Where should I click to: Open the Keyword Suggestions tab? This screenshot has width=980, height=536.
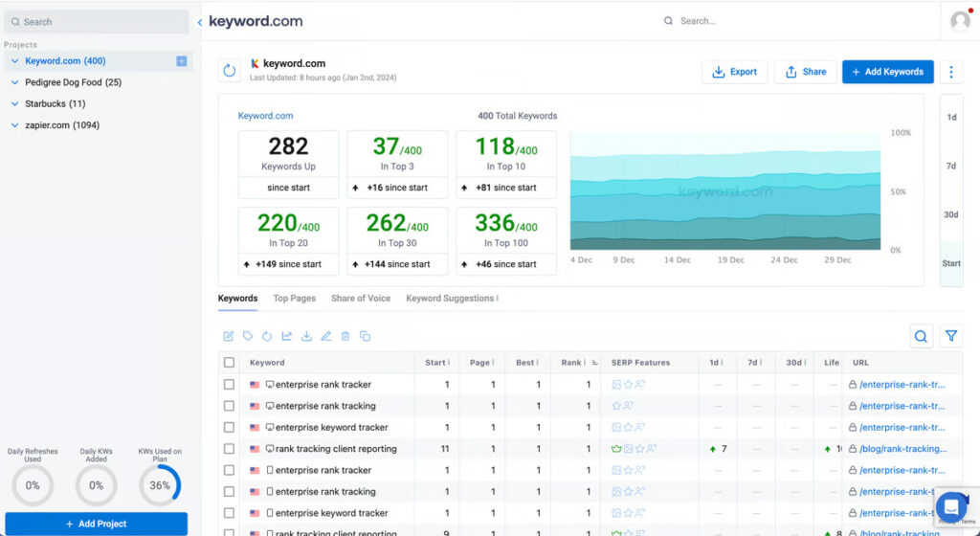point(450,299)
